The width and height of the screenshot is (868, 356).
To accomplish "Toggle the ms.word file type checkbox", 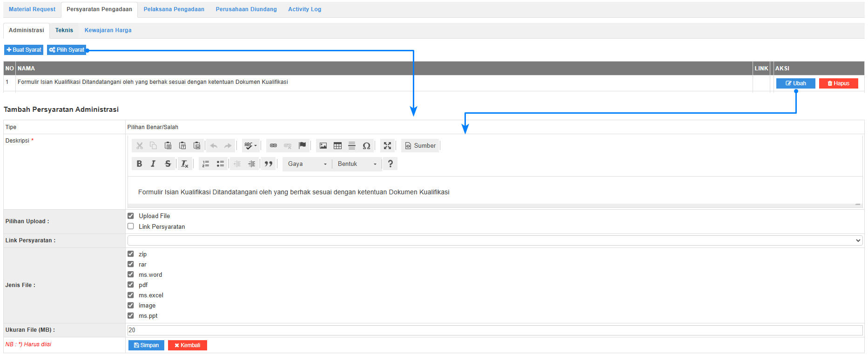I will (x=131, y=274).
